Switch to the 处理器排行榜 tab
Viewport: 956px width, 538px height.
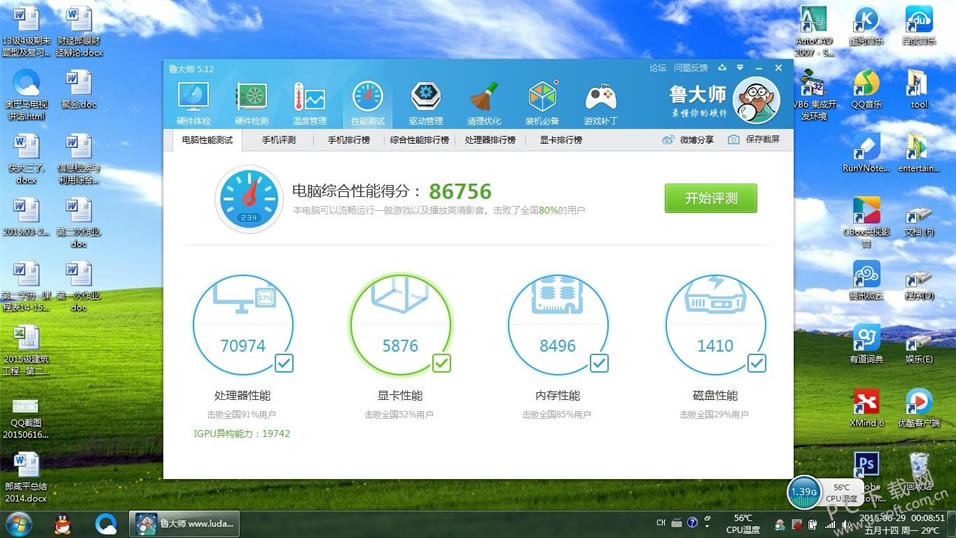[490, 140]
